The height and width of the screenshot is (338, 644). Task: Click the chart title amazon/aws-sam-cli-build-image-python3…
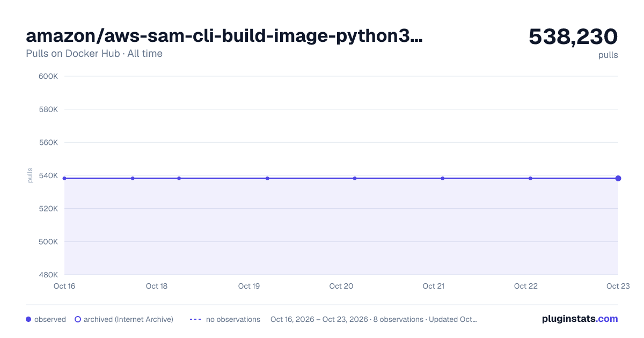[224, 35]
